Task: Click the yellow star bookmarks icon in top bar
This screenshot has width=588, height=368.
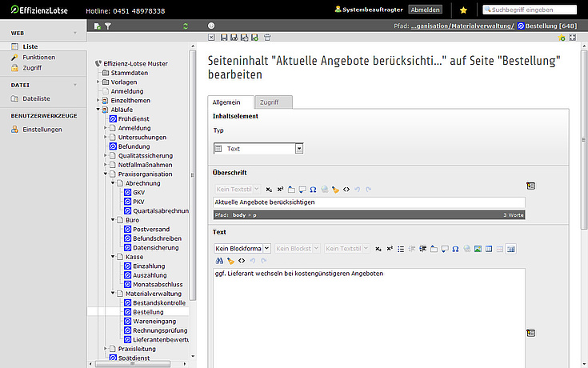Action: [463, 10]
